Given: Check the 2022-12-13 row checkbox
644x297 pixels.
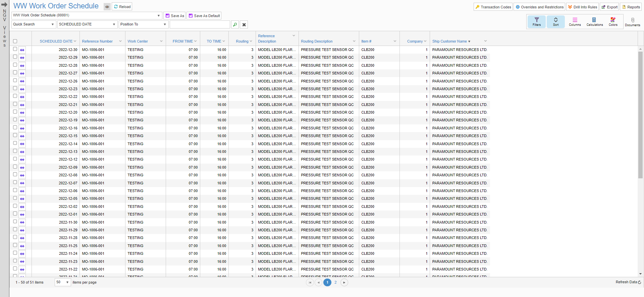Looking at the screenshot, I should [x=15, y=151].
